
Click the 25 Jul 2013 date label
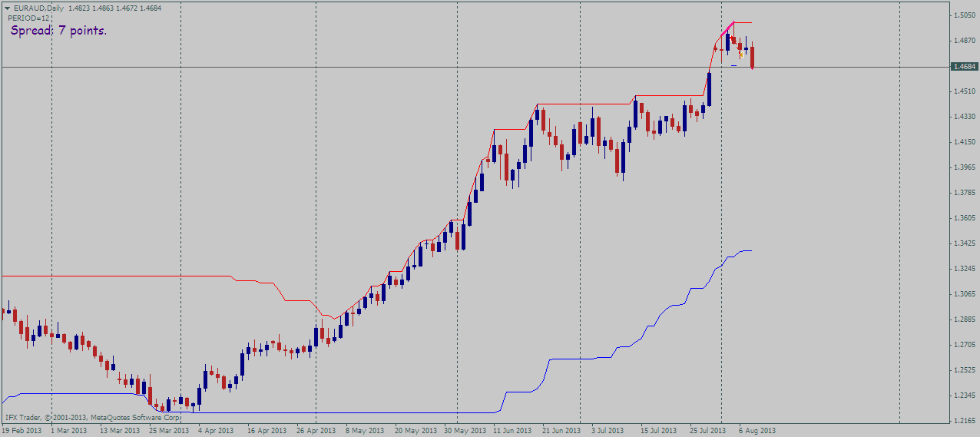tap(707, 431)
